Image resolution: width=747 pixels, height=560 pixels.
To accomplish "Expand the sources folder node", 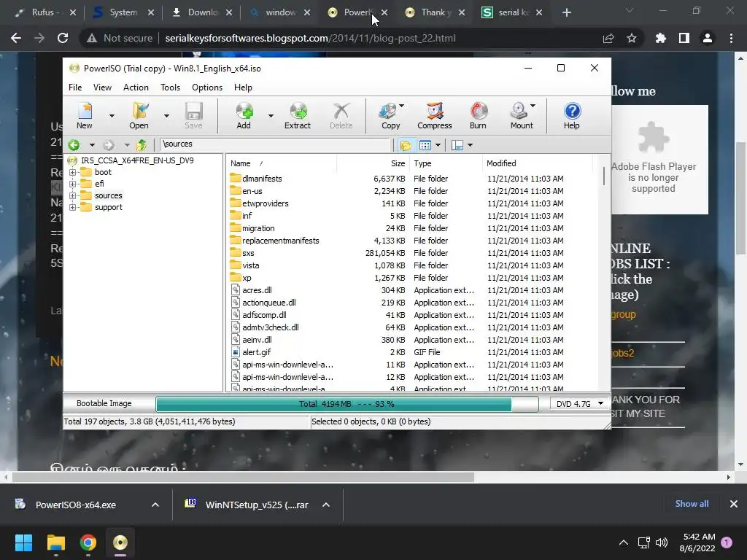I will coord(72,195).
